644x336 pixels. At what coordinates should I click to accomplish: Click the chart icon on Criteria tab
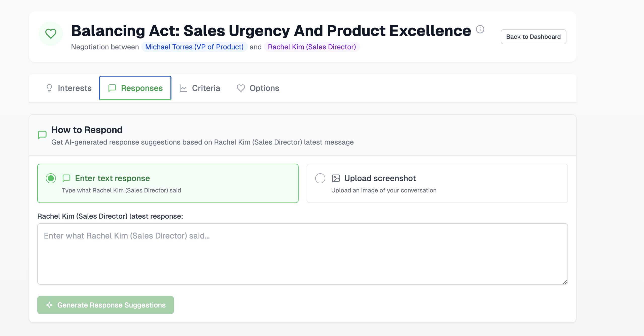(x=183, y=88)
